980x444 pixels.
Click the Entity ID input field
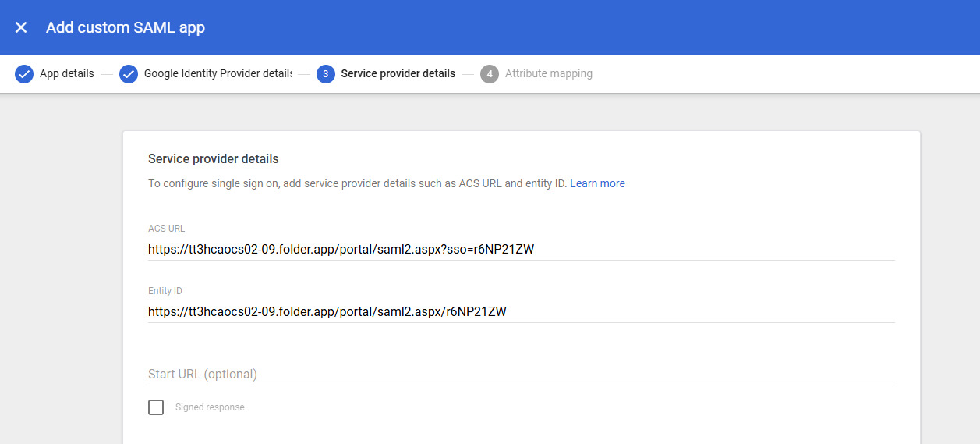(x=522, y=312)
